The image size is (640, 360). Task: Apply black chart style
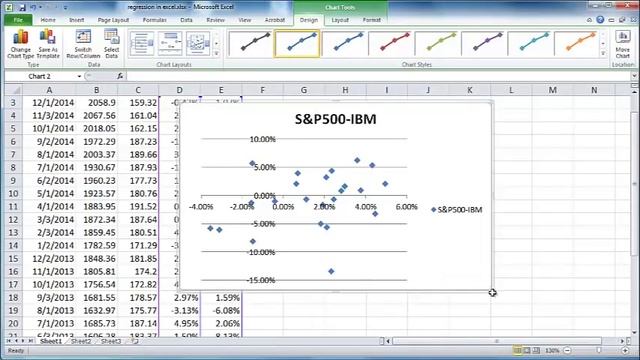point(250,43)
